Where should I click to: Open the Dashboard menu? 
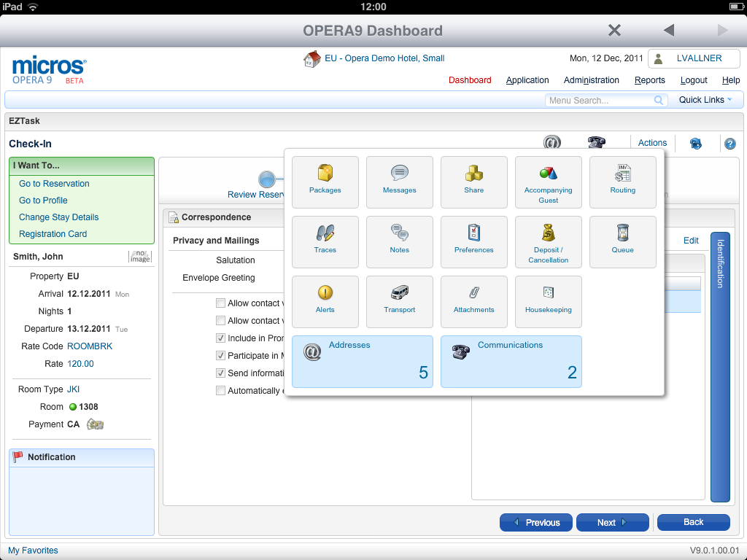[470, 80]
